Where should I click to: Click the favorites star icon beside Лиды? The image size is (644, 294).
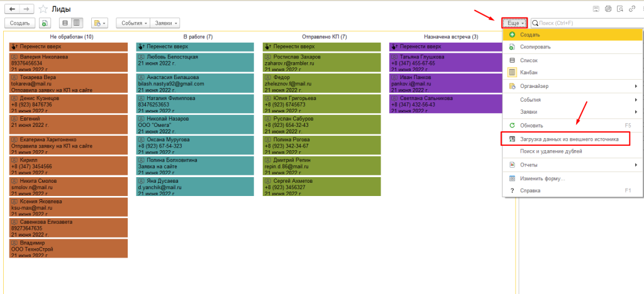coord(42,9)
